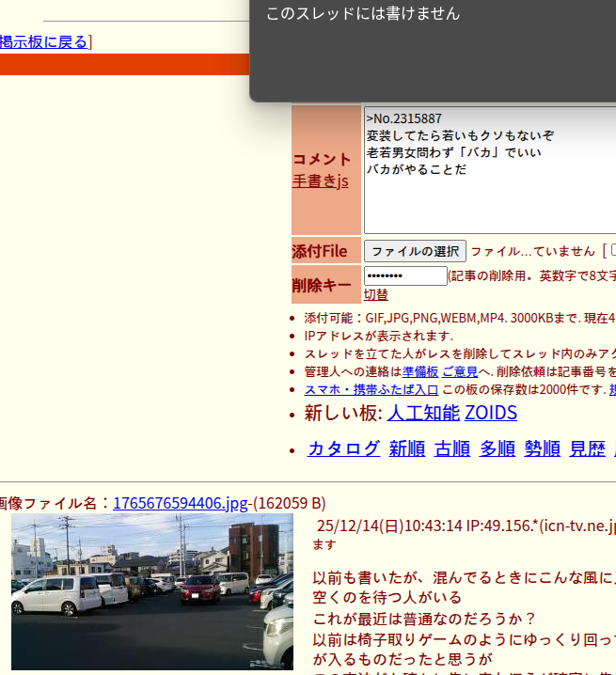Open the 手書きjs handwriting link

pos(320,181)
